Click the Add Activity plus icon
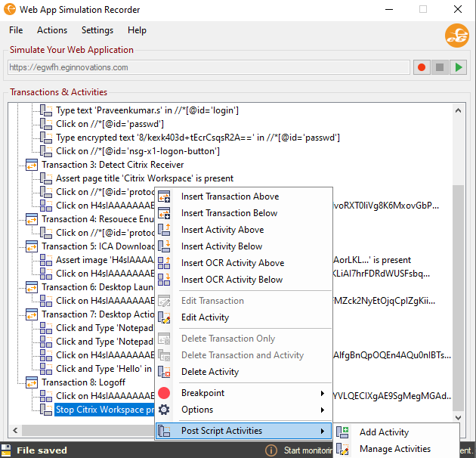This screenshot has height=458, width=476. coord(342,432)
